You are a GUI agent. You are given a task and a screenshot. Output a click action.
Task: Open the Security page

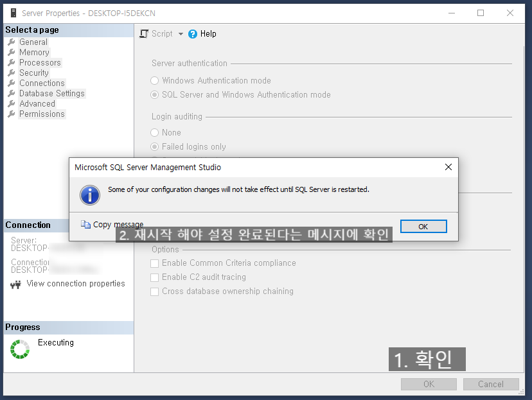pyautogui.click(x=34, y=73)
